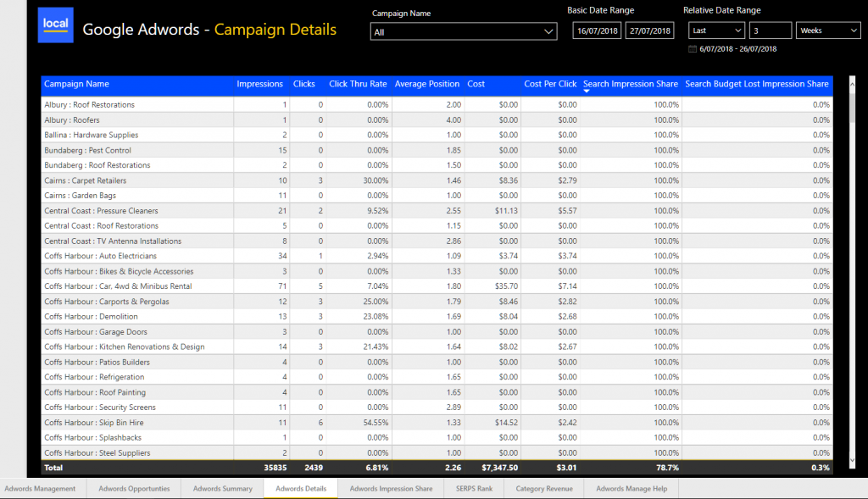Select Central Coast : TV Antenna Installations row
This screenshot has height=499, width=868.
[437, 241]
